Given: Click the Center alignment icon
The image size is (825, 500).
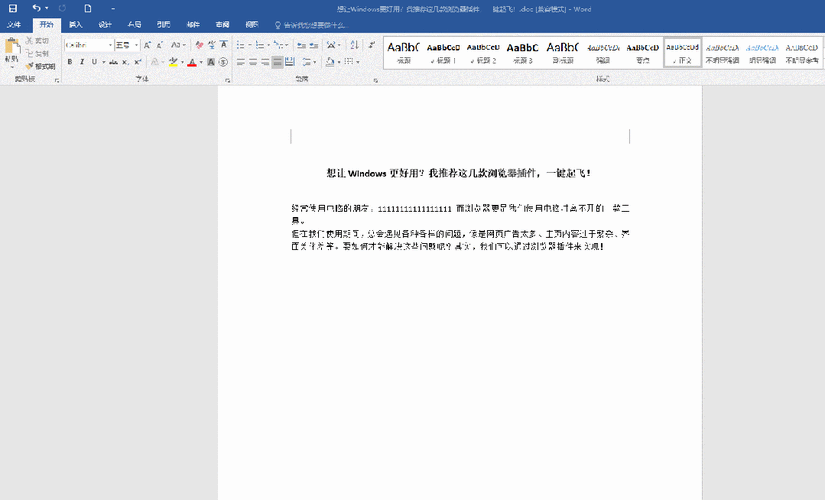Looking at the screenshot, I should tap(253, 62).
